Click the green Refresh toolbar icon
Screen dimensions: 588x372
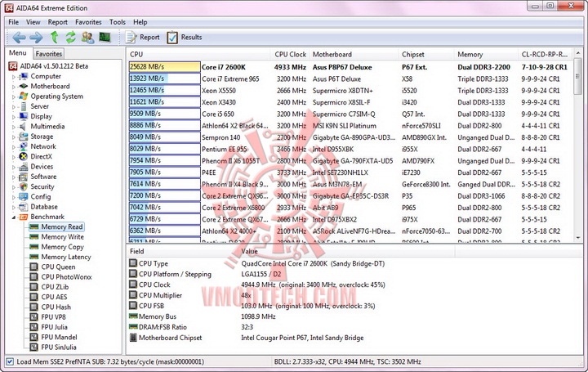click(x=70, y=37)
